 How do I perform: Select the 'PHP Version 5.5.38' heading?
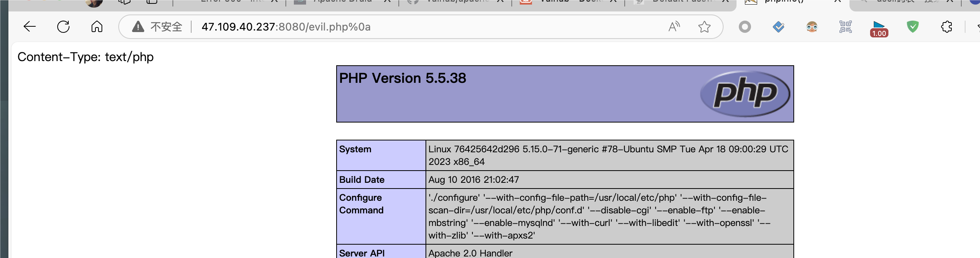[403, 78]
